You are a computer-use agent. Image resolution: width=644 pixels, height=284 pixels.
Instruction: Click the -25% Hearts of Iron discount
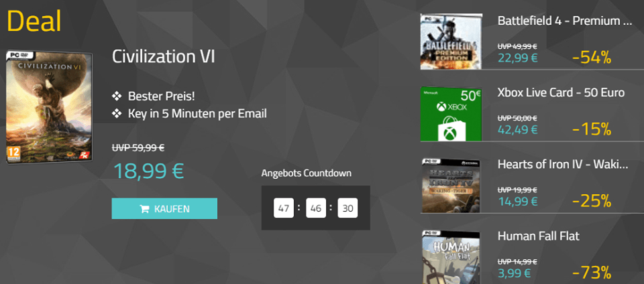pyautogui.click(x=592, y=201)
